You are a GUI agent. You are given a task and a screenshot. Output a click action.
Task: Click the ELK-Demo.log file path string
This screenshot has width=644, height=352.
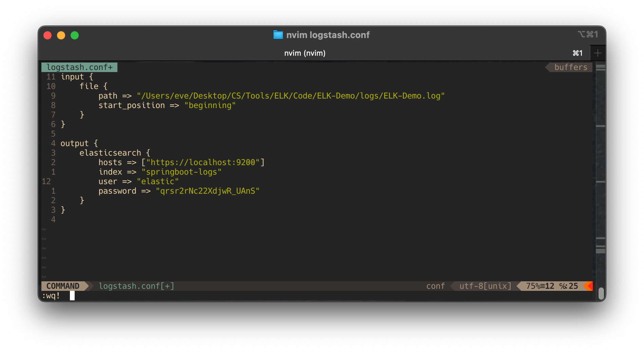[x=290, y=95]
